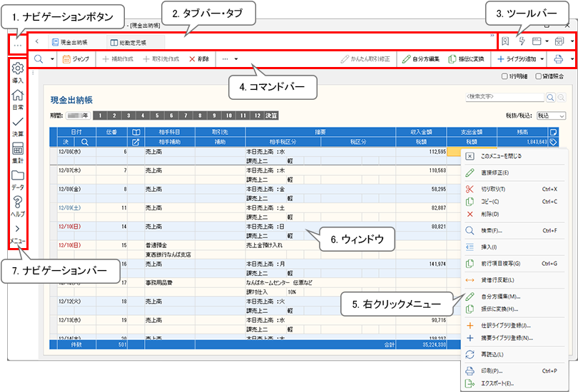Expand the ライブラリ追加 dropdown arrow
The image size is (578, 392).
[x=542, y=59]
